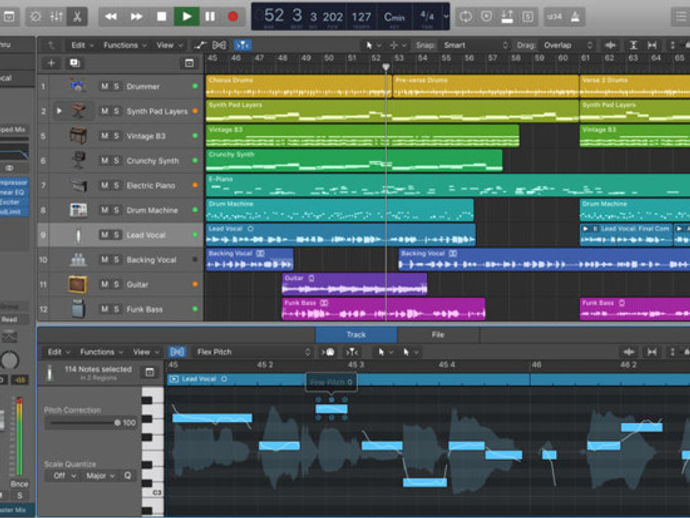Click the red Record button

(x=233, y=16)
